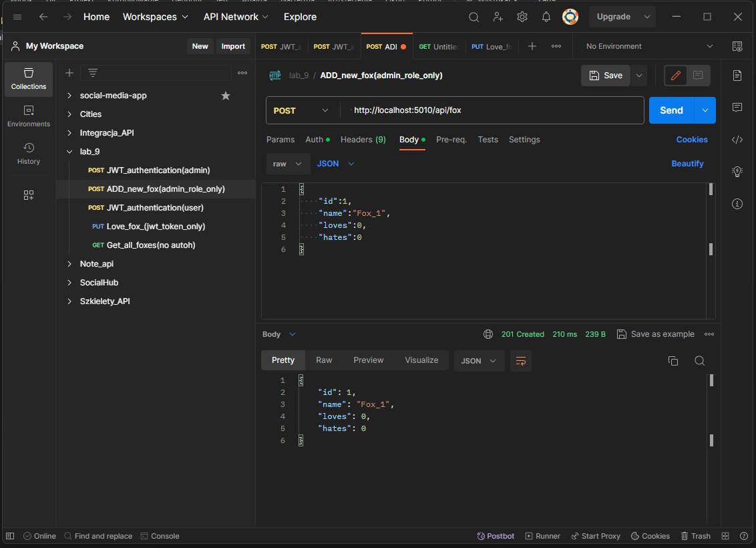Open related requests lightbulb icon
The height and width of the screenshot is (548, 756).
pos(737,172)
